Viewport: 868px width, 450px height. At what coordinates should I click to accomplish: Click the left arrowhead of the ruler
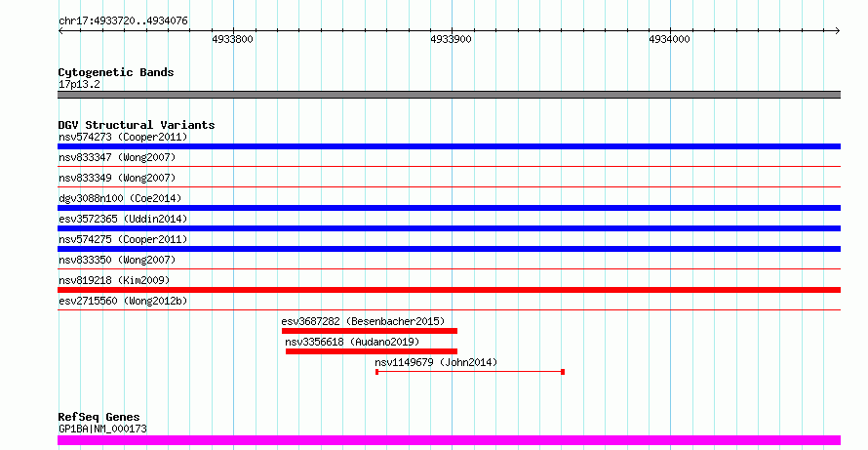(60, 30)
